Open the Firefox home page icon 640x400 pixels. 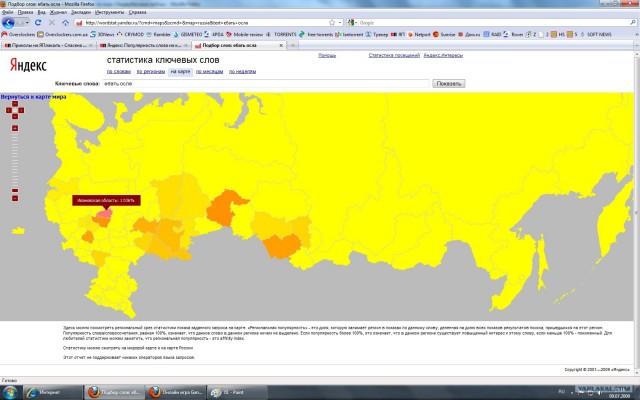pos(65,22)
